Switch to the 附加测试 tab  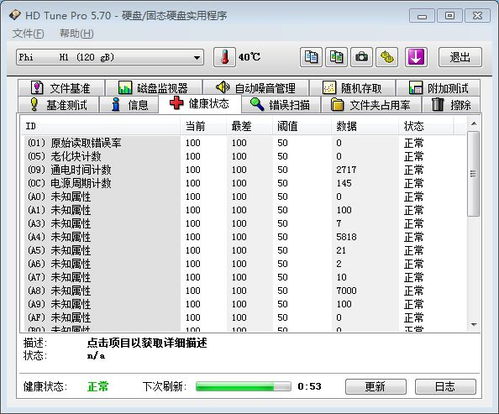pos(438,88)
